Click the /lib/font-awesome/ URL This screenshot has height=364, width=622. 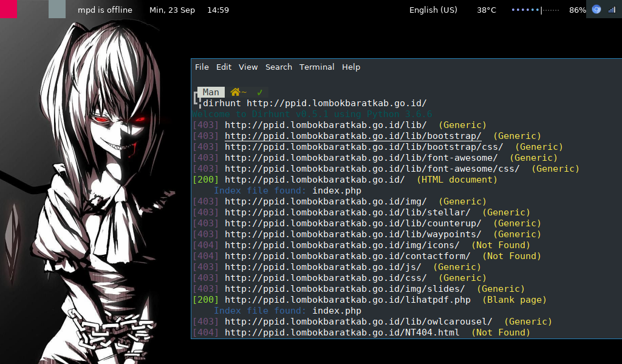(361, 158)
